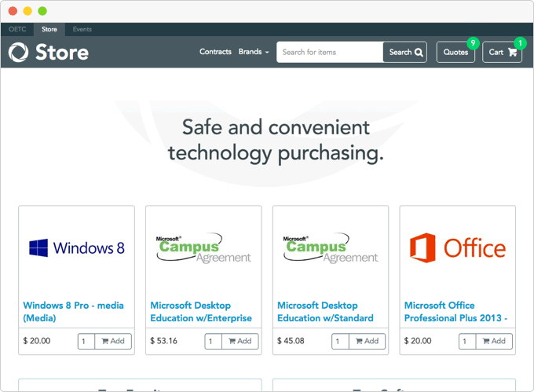Screen dimensions: 534x392
Task: Click the green maximize window button
Action: pyautogui.click(x=42, y=11)
